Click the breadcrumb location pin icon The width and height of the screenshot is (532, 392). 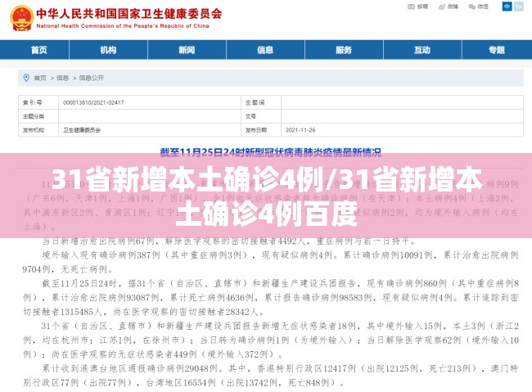point(26,78)
